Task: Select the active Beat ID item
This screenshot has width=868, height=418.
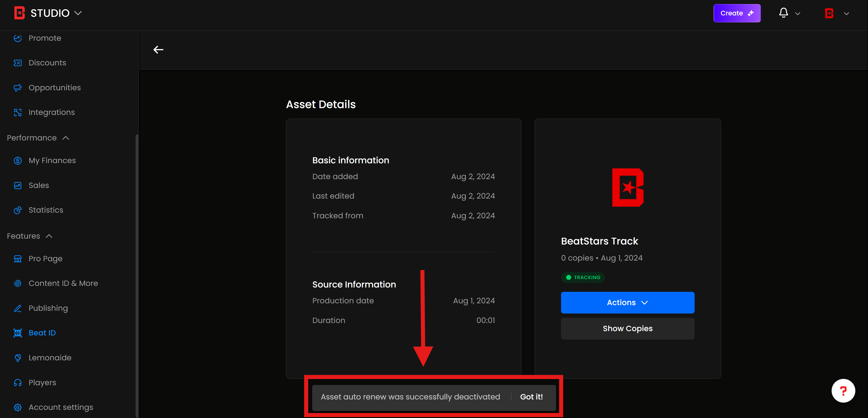Action: pyautogui.click(x=42, y=333)
